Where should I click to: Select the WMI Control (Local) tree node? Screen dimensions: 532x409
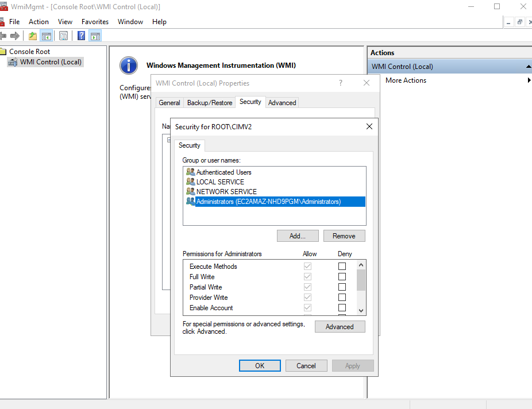(x=51, y=62)
